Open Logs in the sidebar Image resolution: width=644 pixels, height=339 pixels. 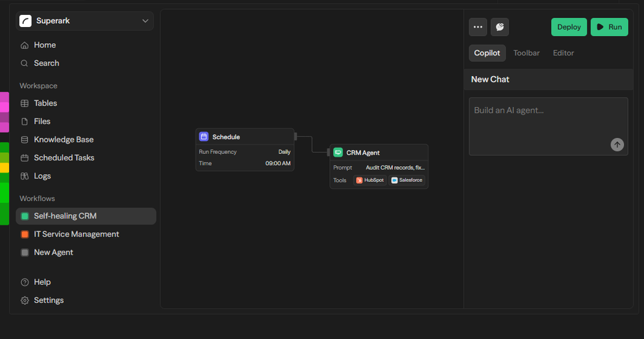click(x=43, y=176)
